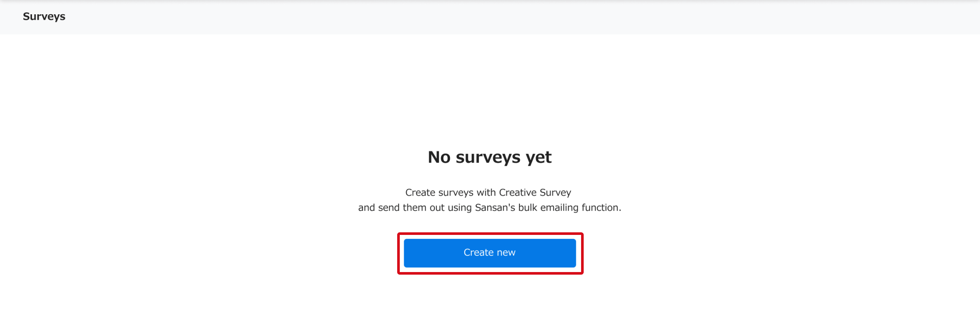Image resolution: width=980 pixels, height=323 pixels.
Task: Click the Sansan's bulk emailing function sentence
Action: [x=490, y=208]
